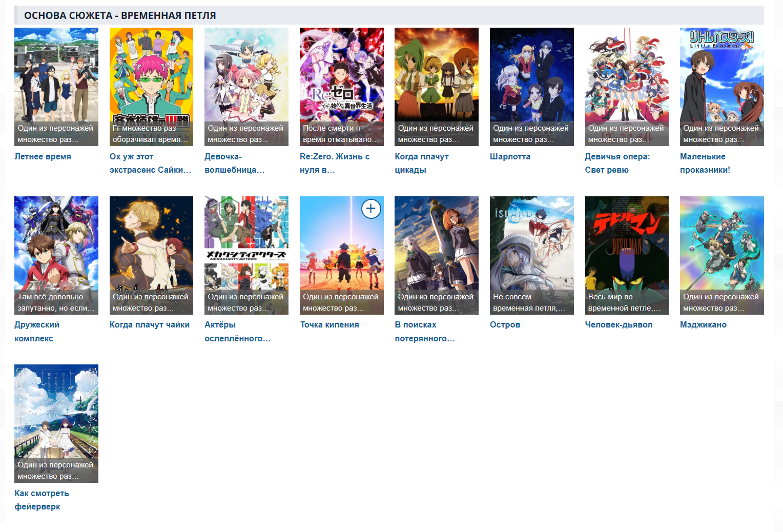Click the Основа сюжета - временная петля header
Viewport: 783px width, 532px height.
coord(120,15)
